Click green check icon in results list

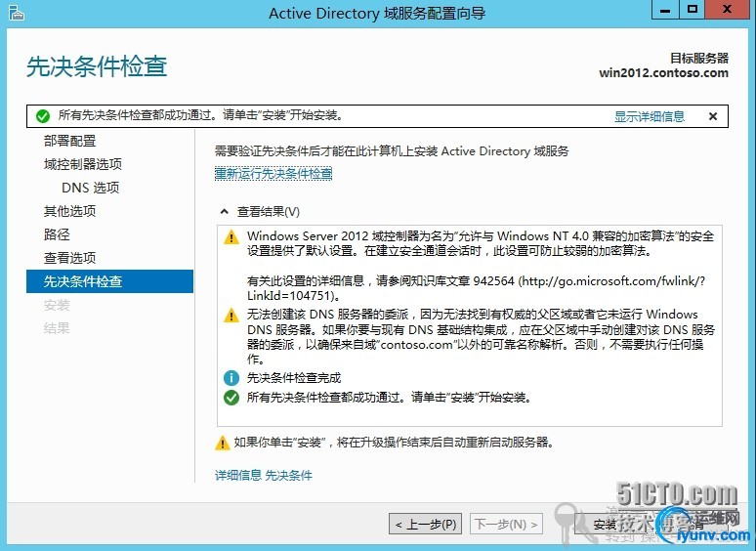(231, 398)
